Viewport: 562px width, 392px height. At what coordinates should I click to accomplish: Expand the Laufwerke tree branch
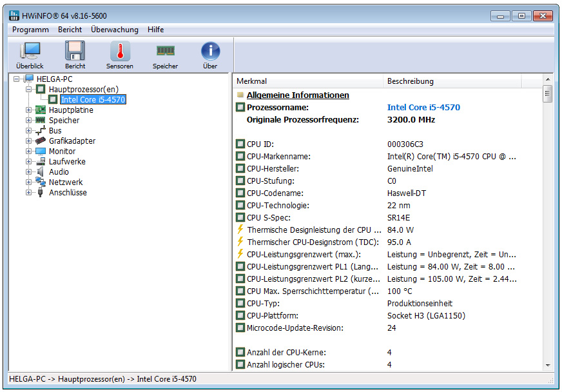tap(28, 162)
